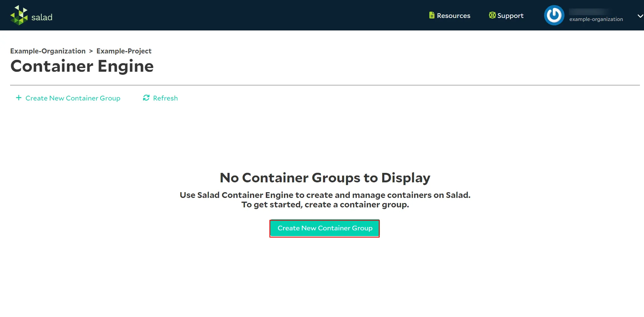Screen dimensions: 644x317
Task: Open the Resources menu
Action: click(x=450, y=16)
